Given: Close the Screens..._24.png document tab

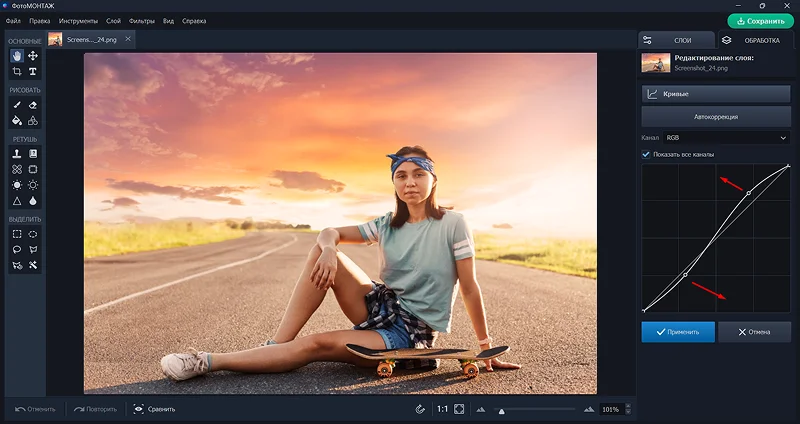Looking at the screenshot, I should click(x=128, y=39).
